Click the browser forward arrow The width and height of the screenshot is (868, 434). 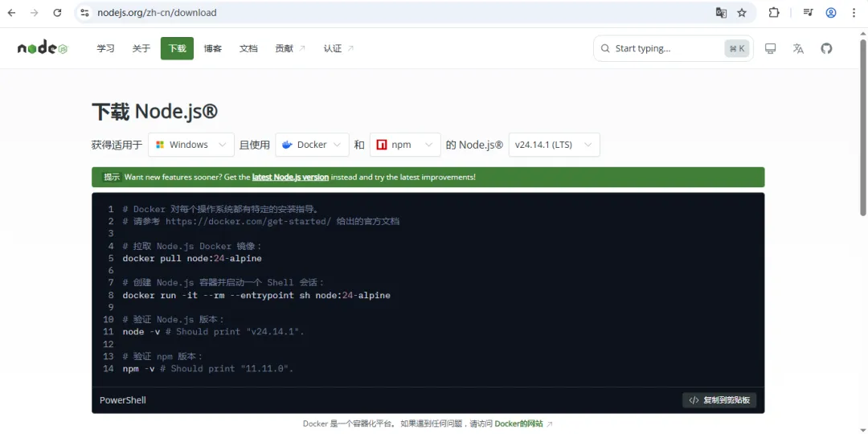pyautogui.click(x=35, y=13)
